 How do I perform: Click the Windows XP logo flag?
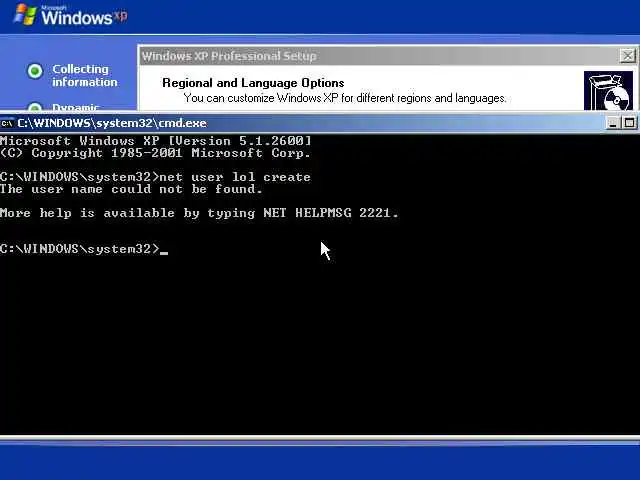click(25, 14)
